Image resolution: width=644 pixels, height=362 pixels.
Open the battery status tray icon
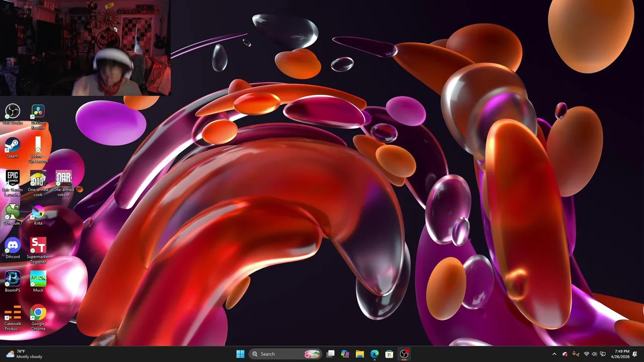tap(603, 354)
